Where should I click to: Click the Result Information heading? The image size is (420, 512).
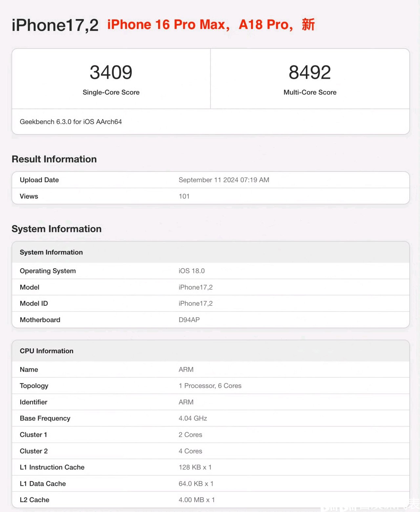click(54, 159)
